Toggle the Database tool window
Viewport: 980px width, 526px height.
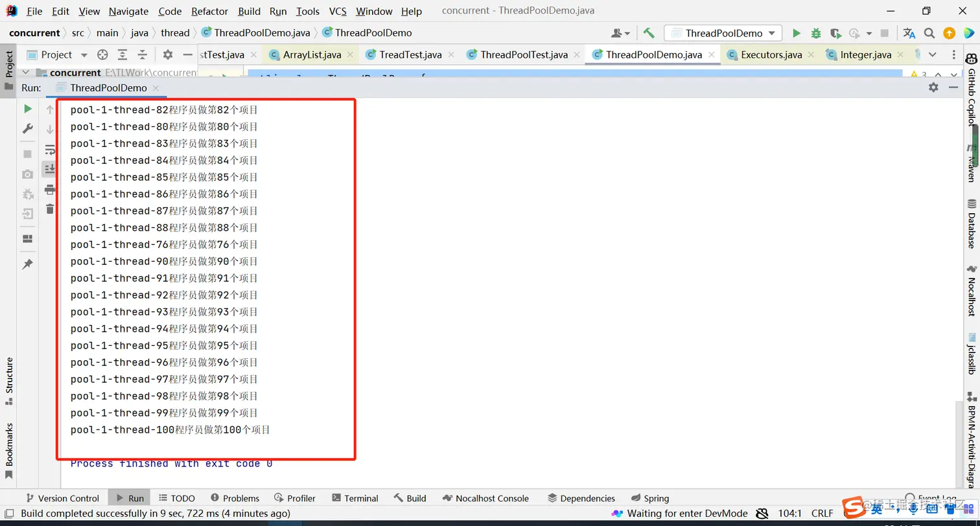[x=971, y=224]
